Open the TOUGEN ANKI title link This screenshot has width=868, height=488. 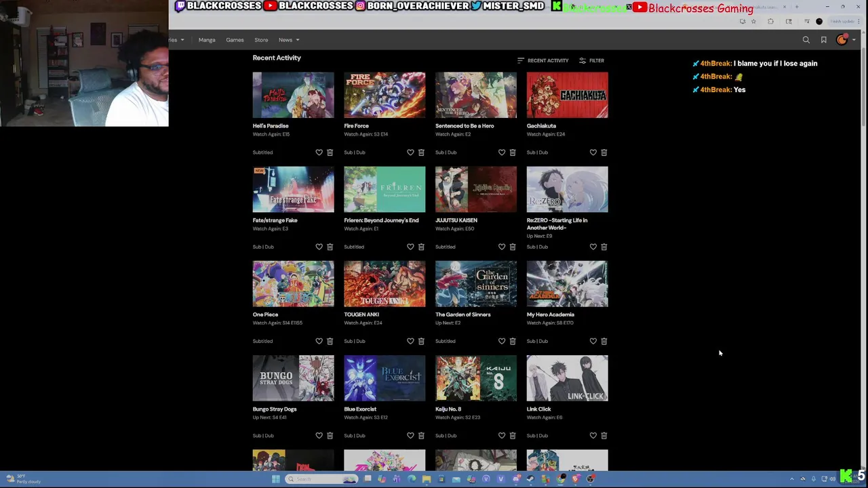pyautogui.click(x=361, y=314)
